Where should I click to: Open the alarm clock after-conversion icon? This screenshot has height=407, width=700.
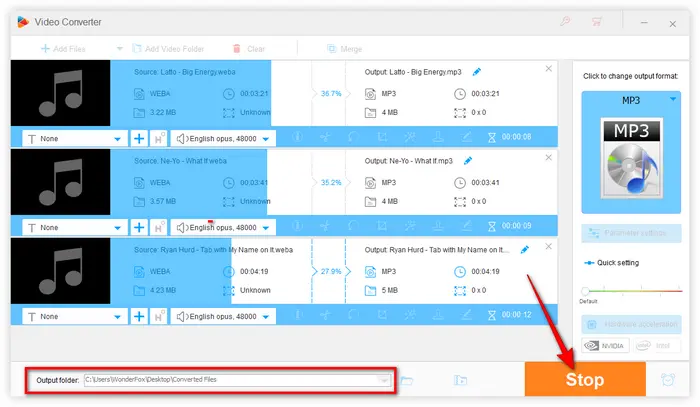click(x=668, y=380)
